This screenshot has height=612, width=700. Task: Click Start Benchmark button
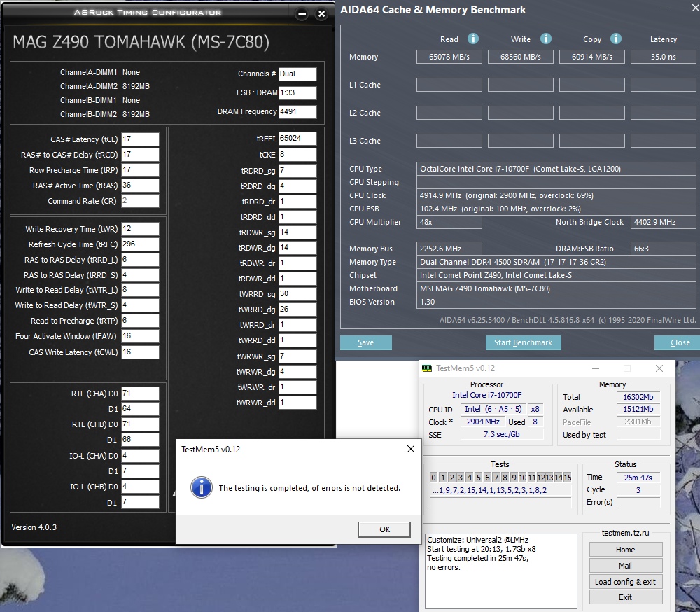pyautogui.click(x=523, y=342)
